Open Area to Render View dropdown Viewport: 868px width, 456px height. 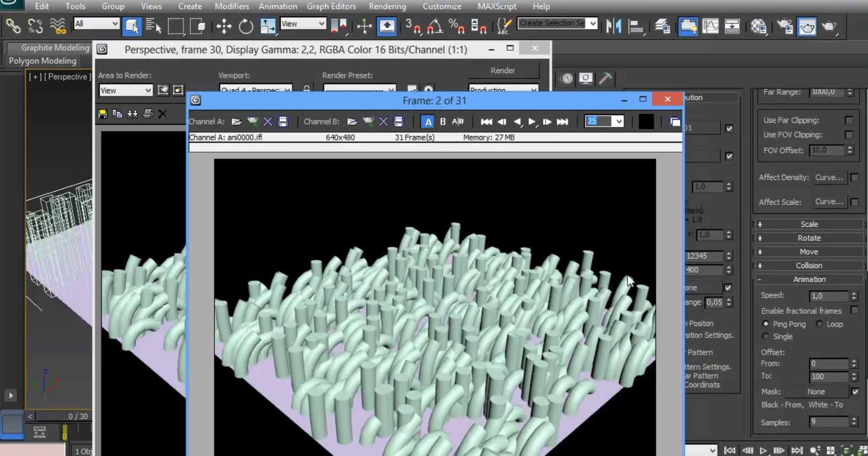[x=126, y=90]
